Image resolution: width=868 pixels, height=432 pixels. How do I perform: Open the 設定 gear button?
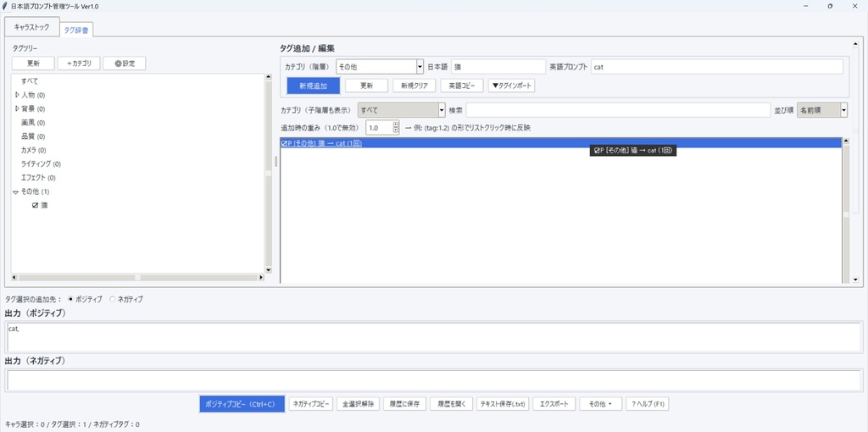[x=125, y=64]
